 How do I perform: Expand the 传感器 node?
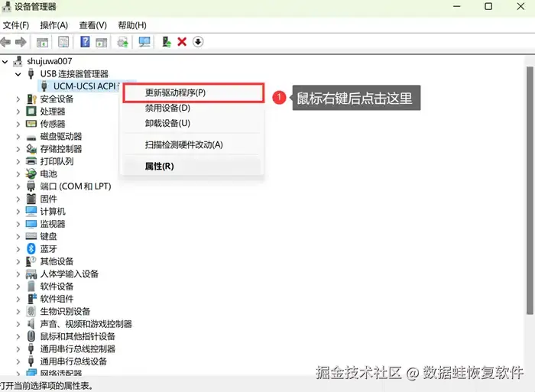(x=18, y=125)
